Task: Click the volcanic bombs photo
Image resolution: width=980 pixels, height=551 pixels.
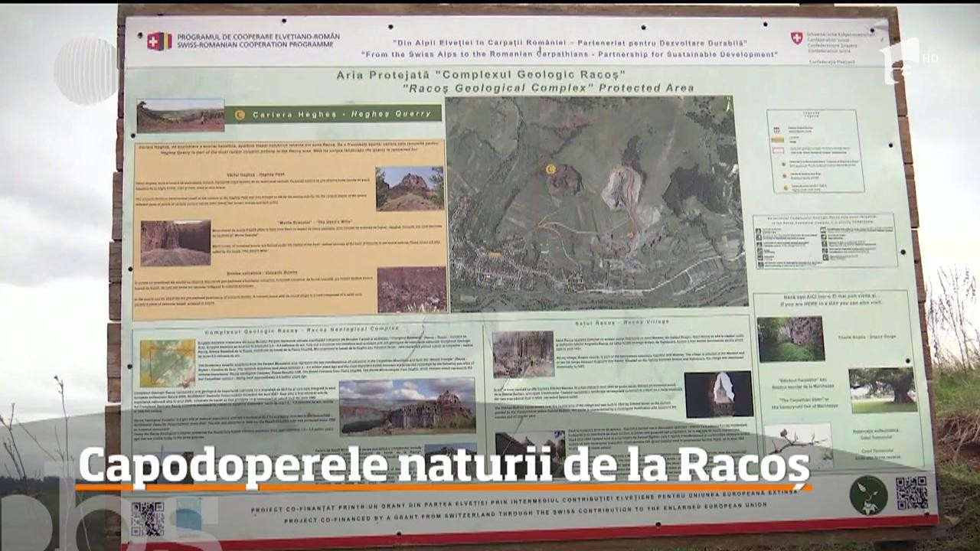Action: 412,289
